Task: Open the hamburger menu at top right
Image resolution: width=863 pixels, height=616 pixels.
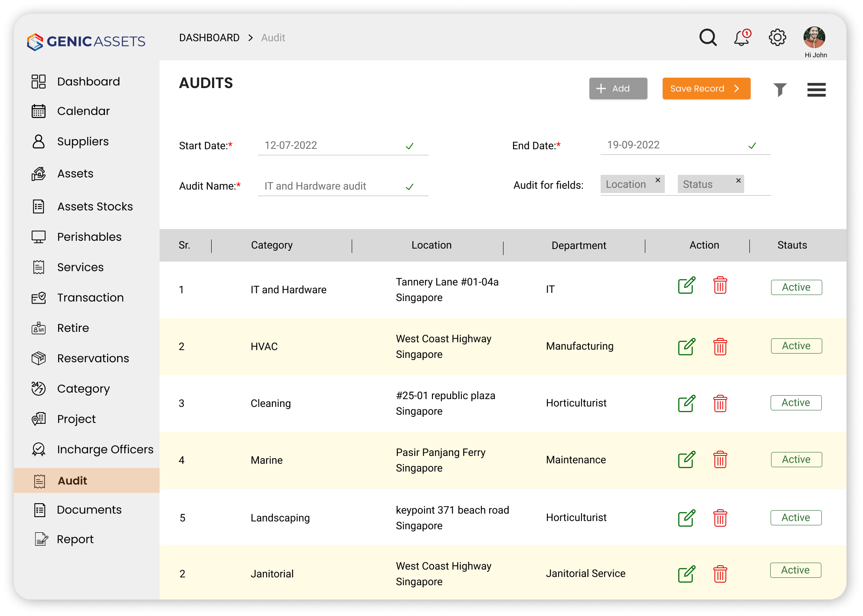Action: [x=816, y=89]
